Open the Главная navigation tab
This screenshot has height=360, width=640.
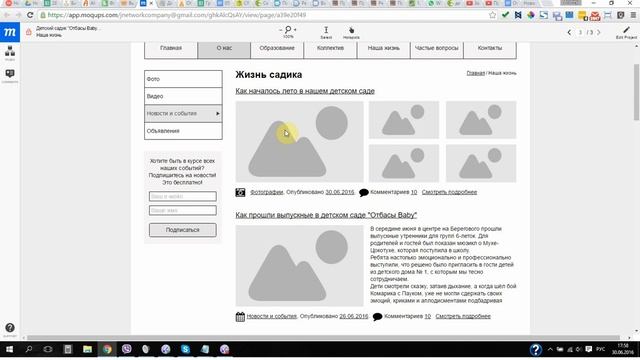(171, 49)
